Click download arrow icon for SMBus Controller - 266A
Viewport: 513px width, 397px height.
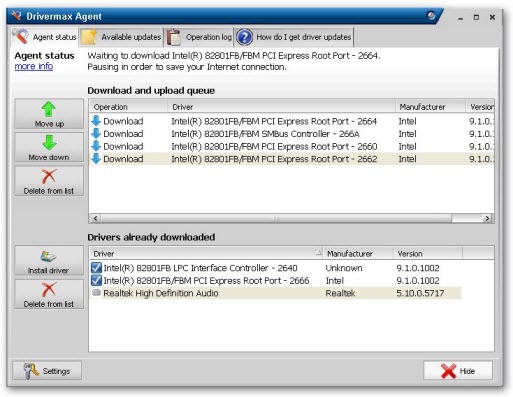click(96, 134)
